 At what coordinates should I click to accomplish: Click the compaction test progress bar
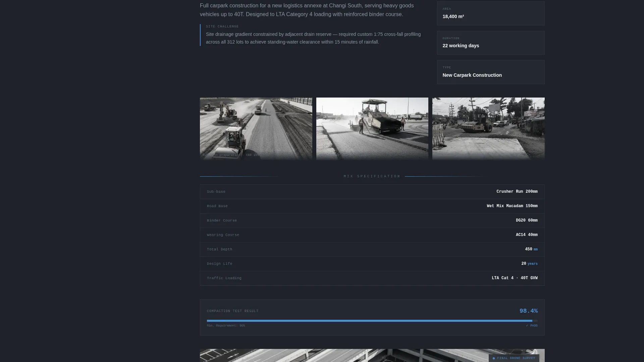coord(372,321)
